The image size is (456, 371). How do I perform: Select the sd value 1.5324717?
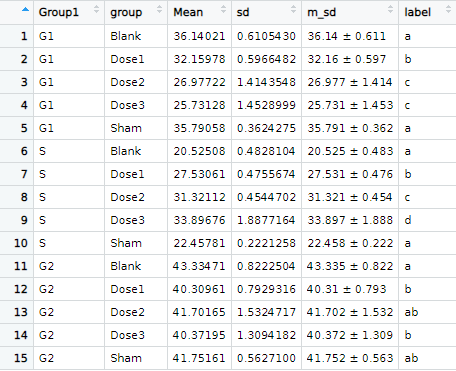[x=266, y=312]
